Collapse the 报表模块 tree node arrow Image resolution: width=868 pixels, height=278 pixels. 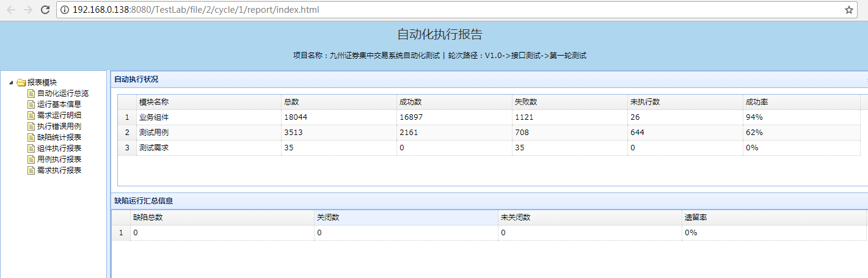pyautogui.click(x=12, y=82)
